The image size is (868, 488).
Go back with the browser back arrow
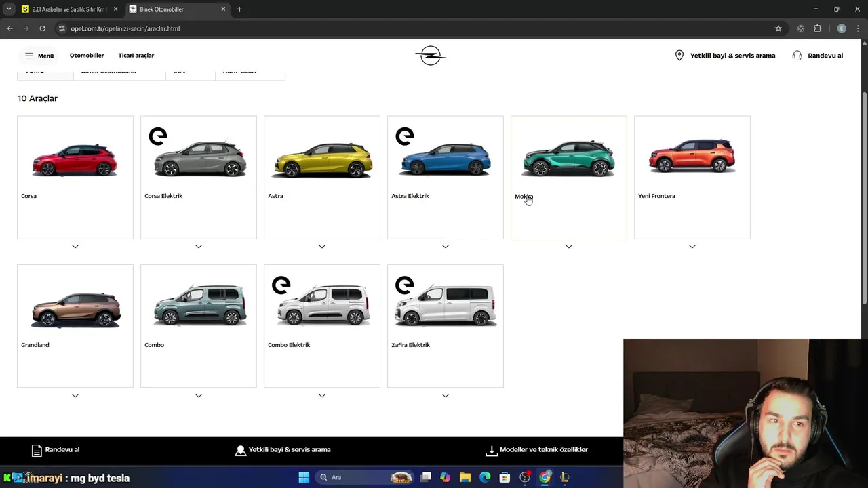tap(9, 28)
